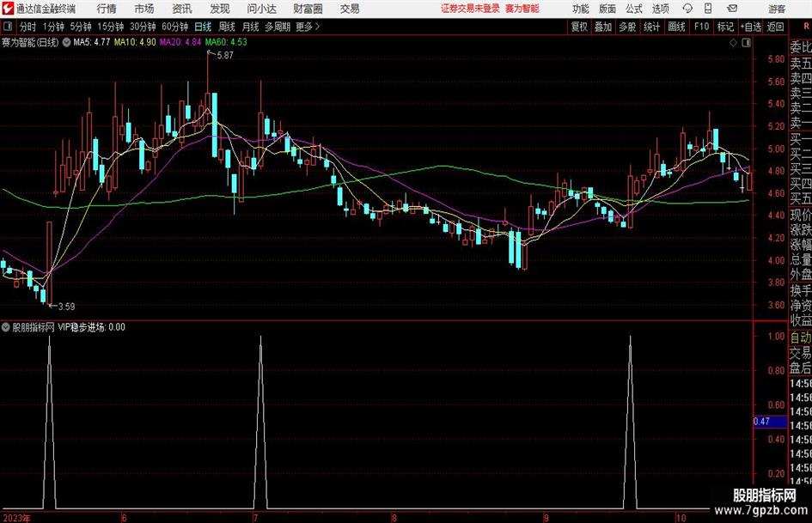The width and height of the screenshot is (812, 523).
Task: Click the MA10: 4.90 indicator value
Action: (135, 42)
